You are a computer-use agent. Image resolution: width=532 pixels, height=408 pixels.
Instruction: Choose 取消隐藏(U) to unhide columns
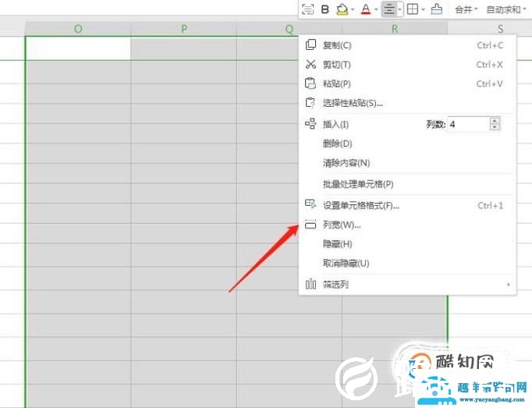pyautogui.click(x=407, y=264)
